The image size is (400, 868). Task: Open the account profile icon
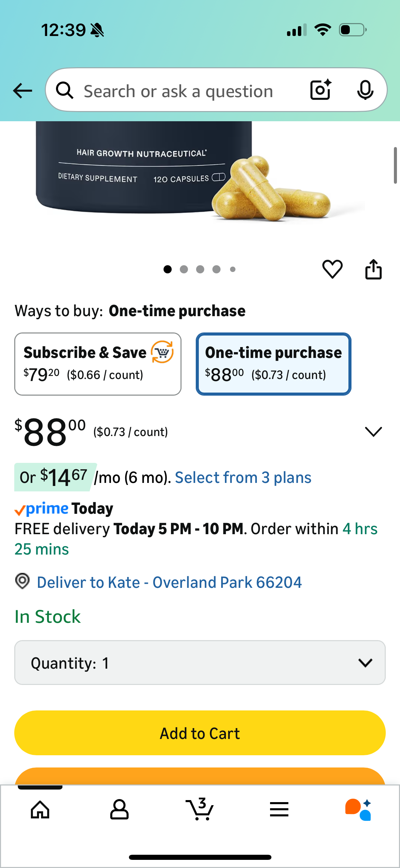(119, 810)
